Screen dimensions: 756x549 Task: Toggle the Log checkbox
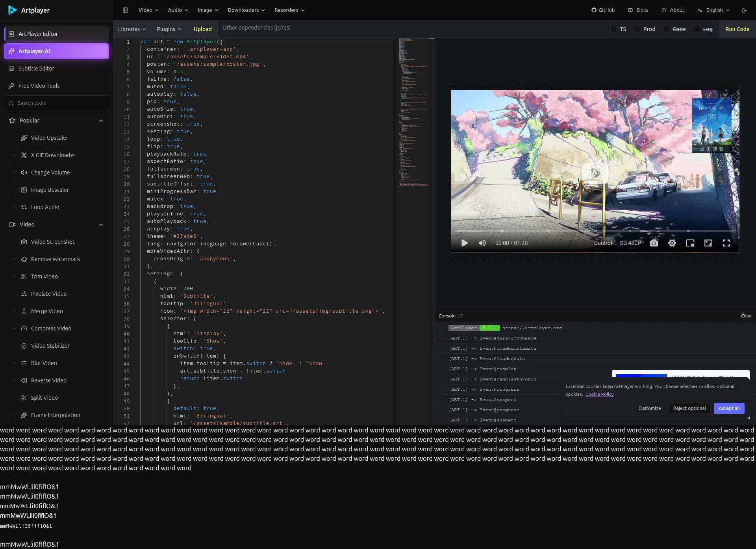[x=697, y=29]
